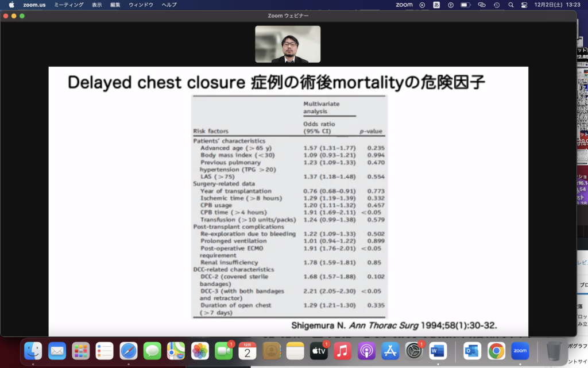Open the ヘルプ menu
The width and height of the screenshot is (588, 368).
pyautogui.click(x=169, y=5)
